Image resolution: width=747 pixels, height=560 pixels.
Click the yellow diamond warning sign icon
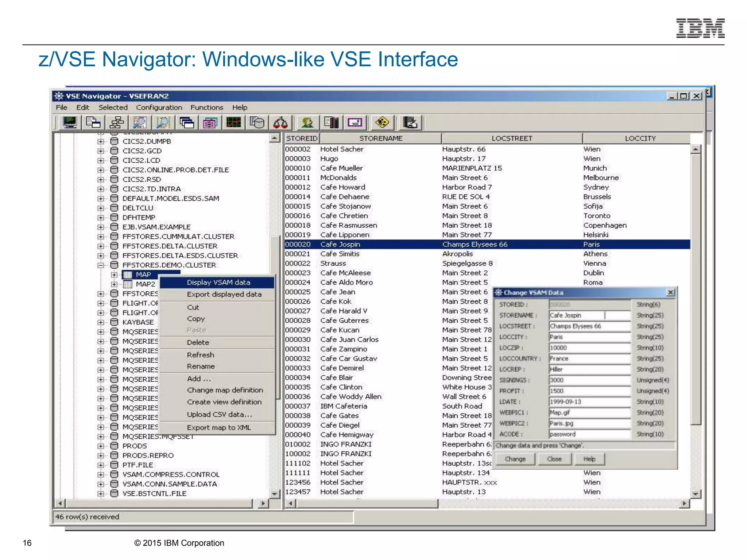point(382,123)
